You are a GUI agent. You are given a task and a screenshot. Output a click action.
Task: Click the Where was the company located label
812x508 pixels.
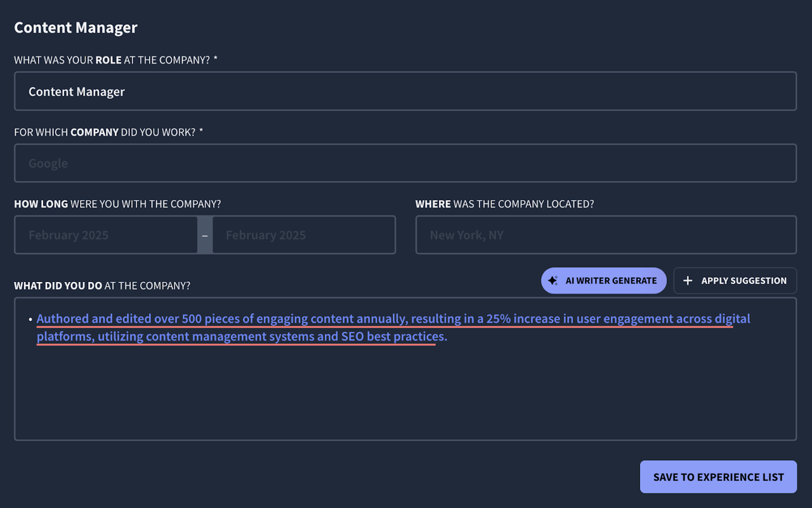tap(505, 204)
